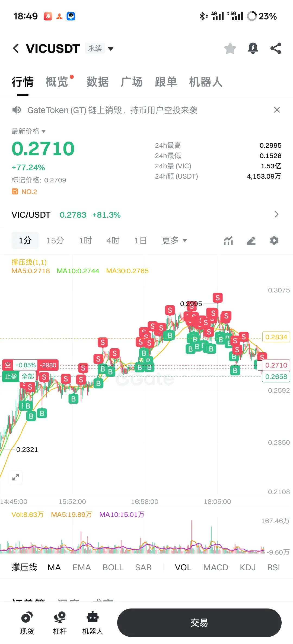Screen dimensions: 293x644
Task: Switch to the 概览 tab
Action: (57, 82)
